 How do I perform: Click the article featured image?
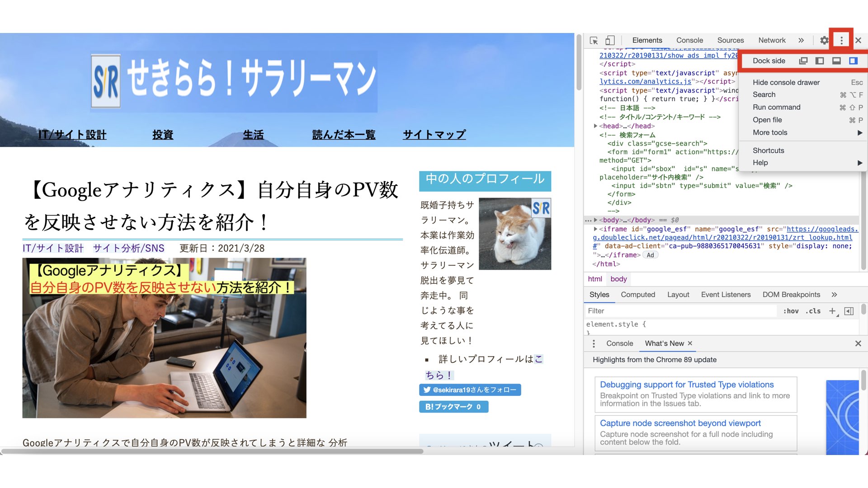click(x=165, y=338)
